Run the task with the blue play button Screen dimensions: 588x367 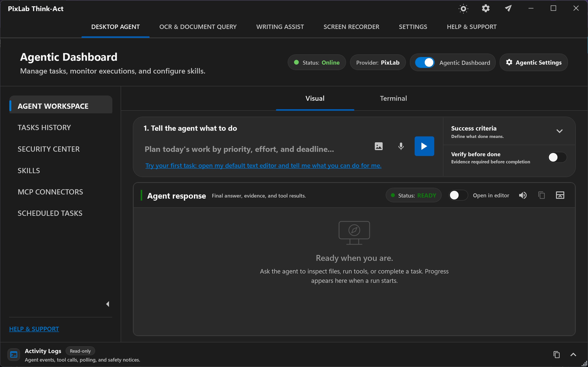pos(424,146)
